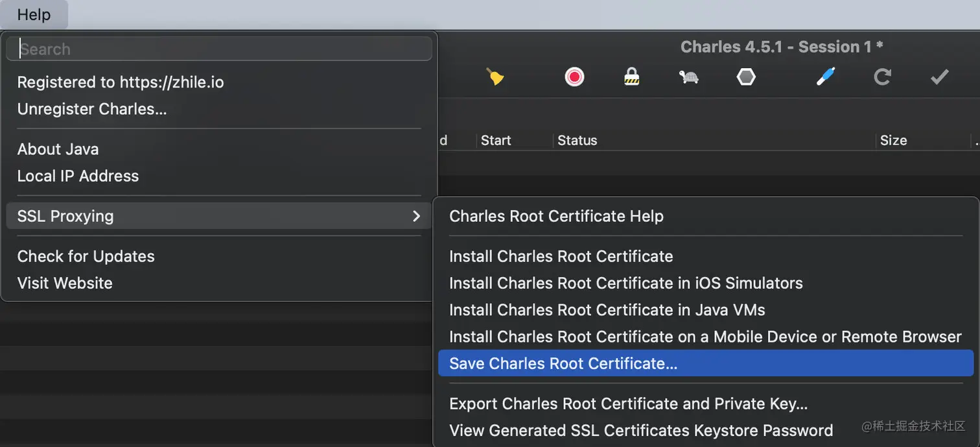
Task: Sort by the Size column header
Action: (x=922, y=140)
